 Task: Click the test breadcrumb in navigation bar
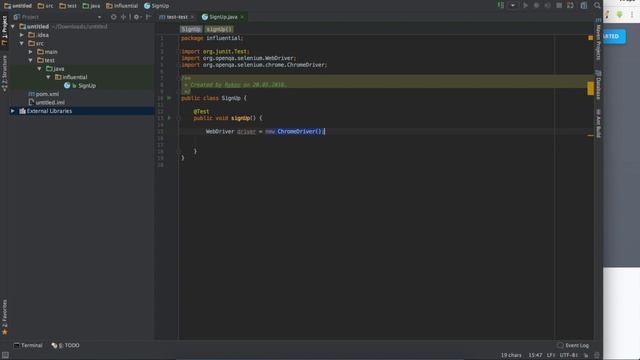pos(68,6)
